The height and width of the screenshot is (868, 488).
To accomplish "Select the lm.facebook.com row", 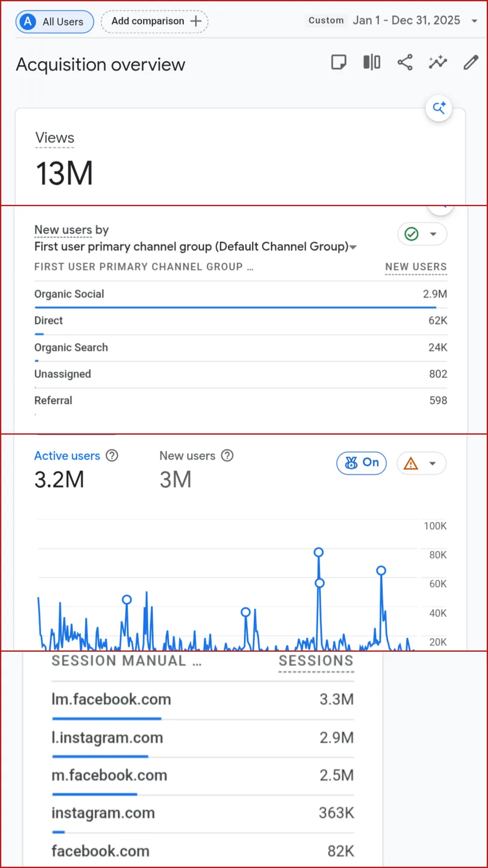I will [203, 700].
